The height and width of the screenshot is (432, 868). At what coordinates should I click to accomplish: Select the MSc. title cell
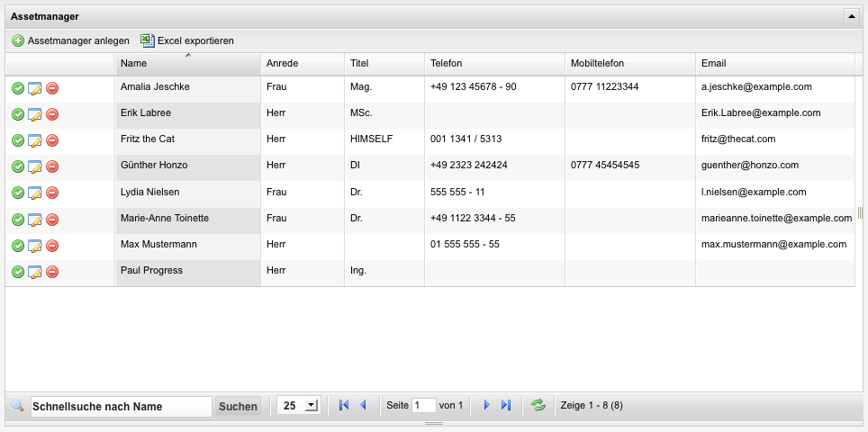tap(361, 112)
